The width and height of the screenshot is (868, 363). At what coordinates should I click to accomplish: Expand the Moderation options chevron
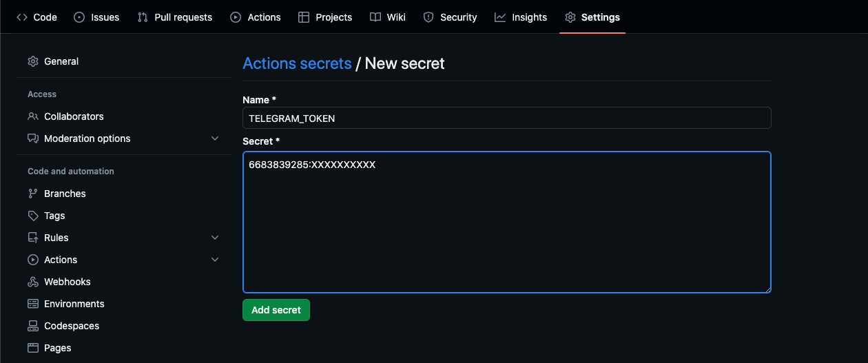[215, 138]
